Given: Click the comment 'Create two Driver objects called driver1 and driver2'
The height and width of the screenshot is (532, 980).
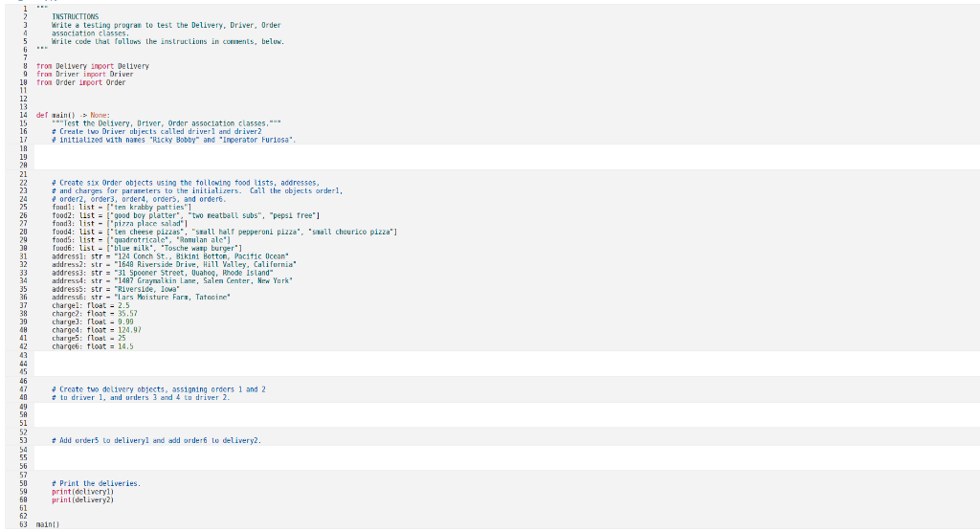Looking at the screenshot, I should tap(157, 132).
